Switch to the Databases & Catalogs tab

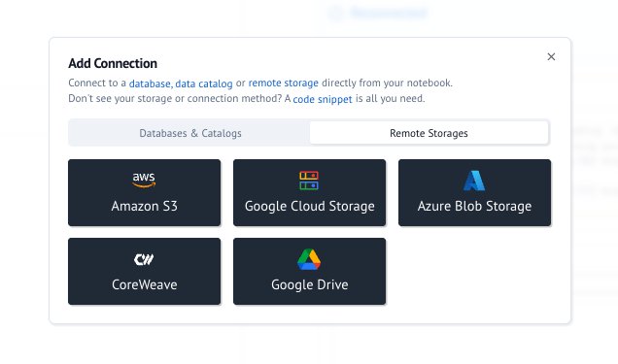[x=190, y=133]
